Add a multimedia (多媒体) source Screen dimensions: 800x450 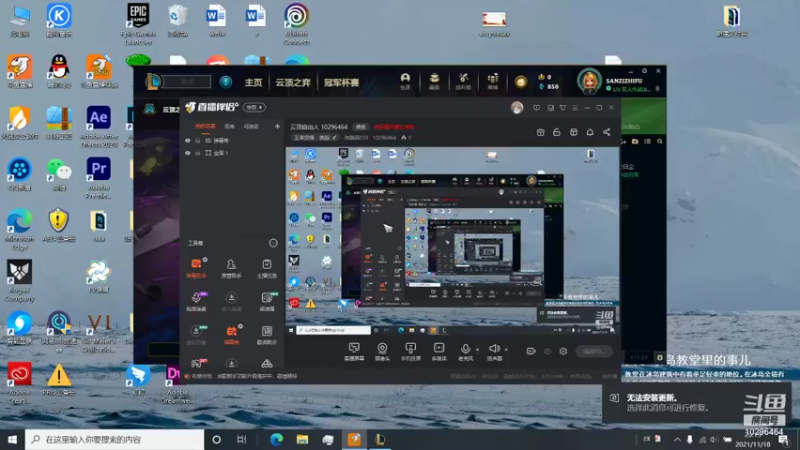(439, 352)
